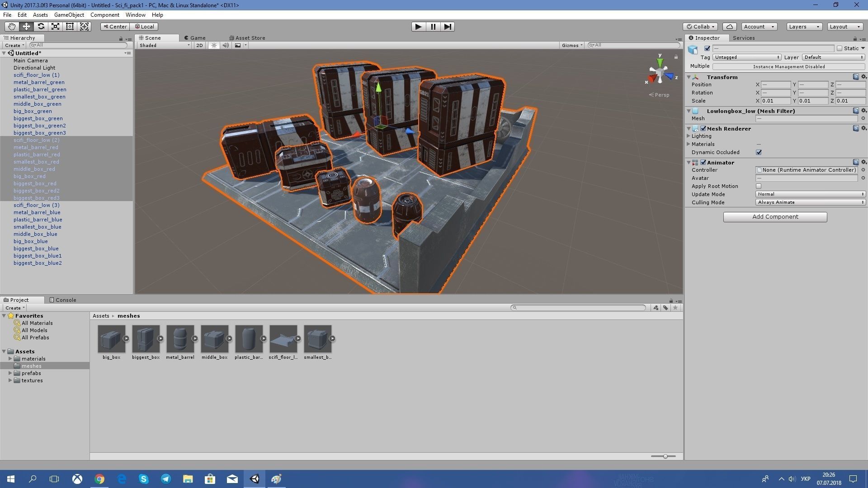
Task: Open the GameObject menu
Action: [69, 15]
